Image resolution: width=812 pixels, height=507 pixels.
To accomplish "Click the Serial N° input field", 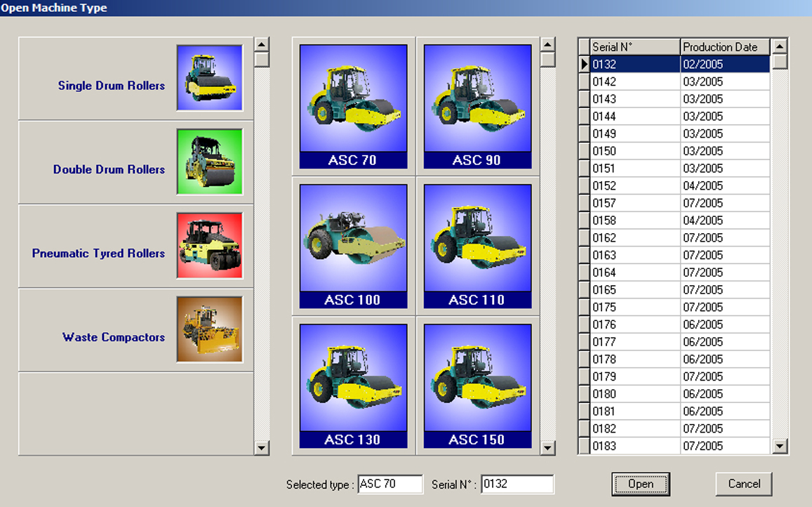I will [x=517, y=484].
